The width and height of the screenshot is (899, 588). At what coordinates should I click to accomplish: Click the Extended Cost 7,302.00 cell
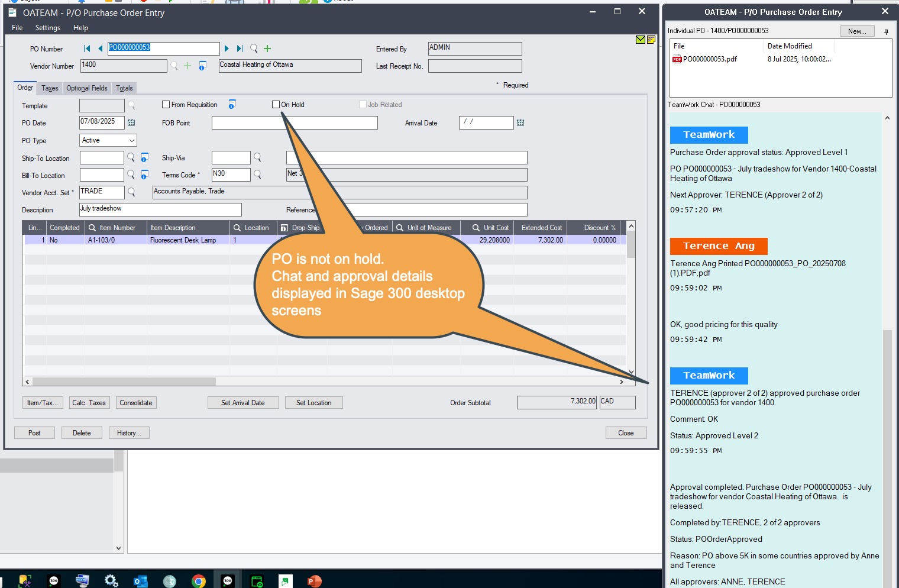(540, 240)
